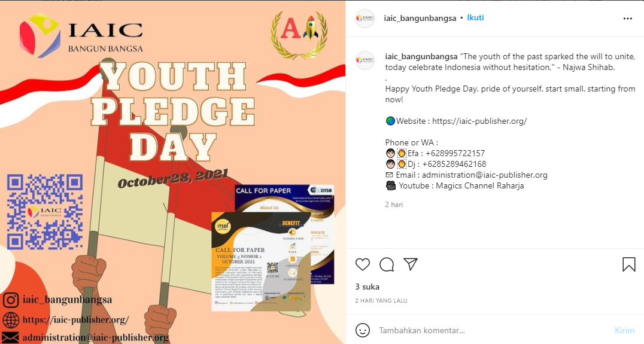Open iaic_bangunbangsa profile avatar in header

click(x=365, y=18)
